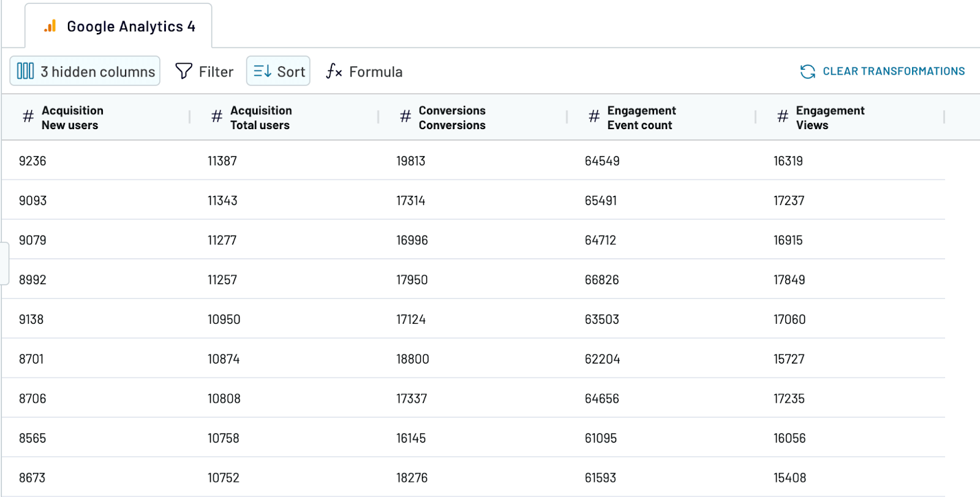The image size is (980, 497).
Task: Click the Event count cell 64712
Action: point(600,241)
